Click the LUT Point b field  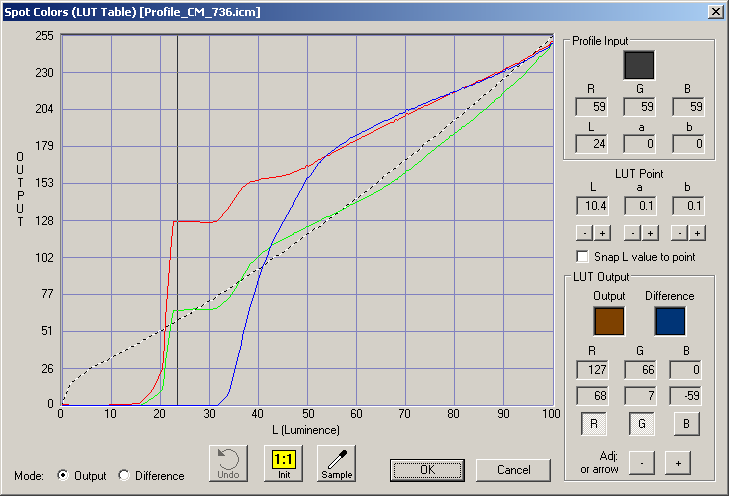click(689, 206)
